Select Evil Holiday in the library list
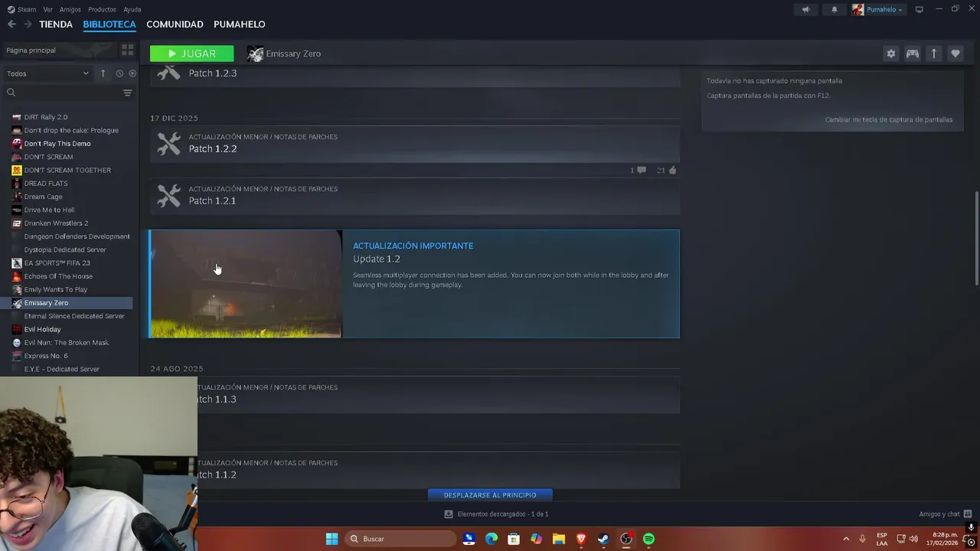 click(x=42, y=329)
